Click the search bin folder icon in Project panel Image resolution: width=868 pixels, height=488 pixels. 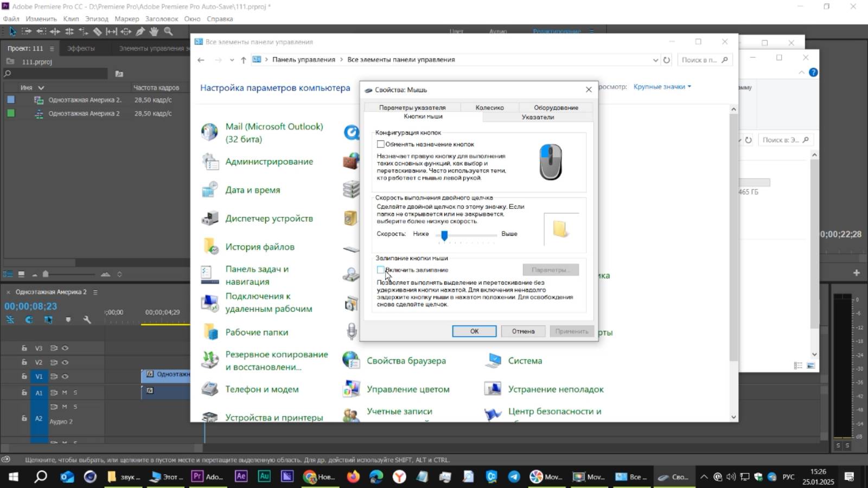[x=119, y=74]
